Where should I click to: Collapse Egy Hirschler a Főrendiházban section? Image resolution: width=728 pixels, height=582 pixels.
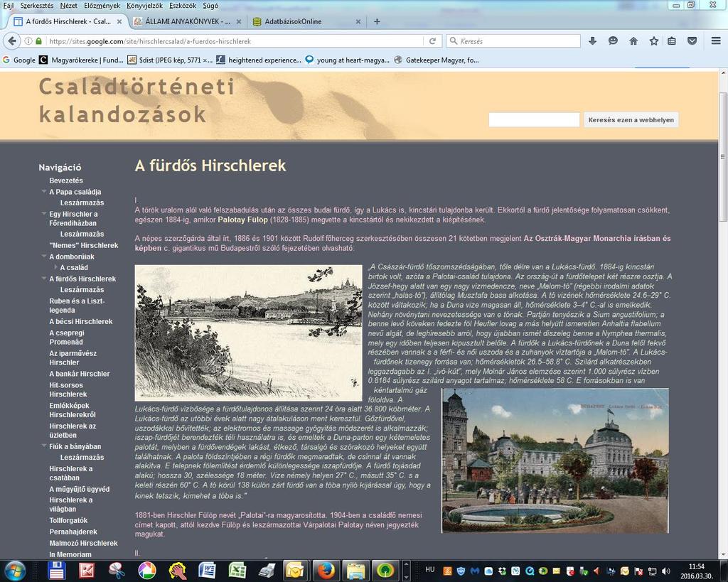43,214
